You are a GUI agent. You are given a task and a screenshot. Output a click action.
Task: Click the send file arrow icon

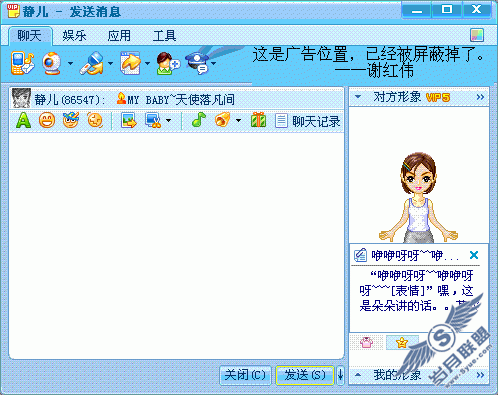pos(130,63)
